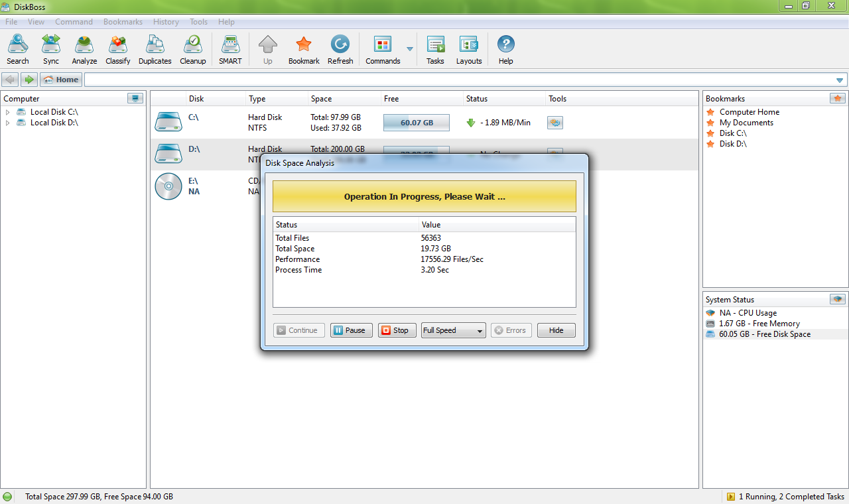The width and height of the screenshot is (849, 504).
Task: Click the Type column header
Action: (x=277, y=99)
